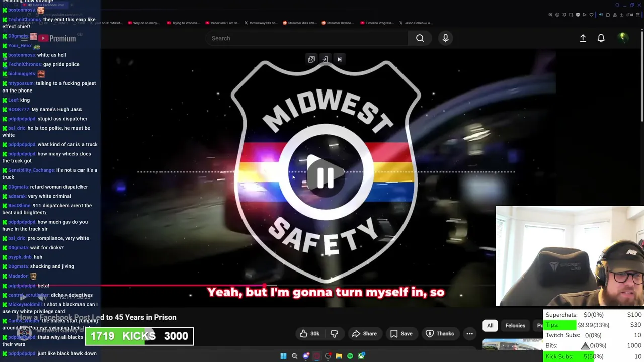Open YouTube notifications bell
This screenshot has height=362, width=644.
pyautogui.click(x=601, y=38)
